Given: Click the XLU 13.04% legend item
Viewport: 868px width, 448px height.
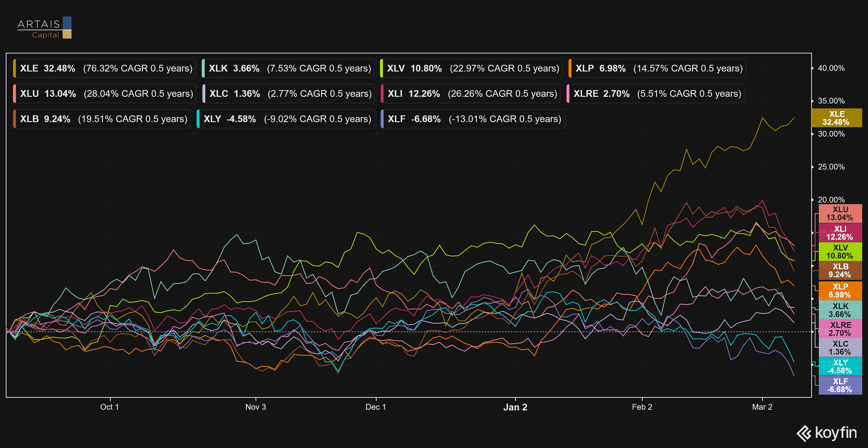Looking at the screenshot, I should click(x=104, y=93).
